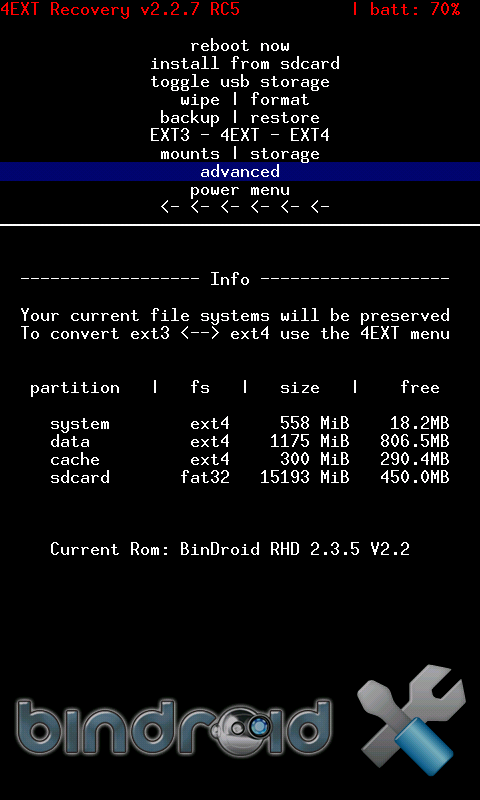This screenshot has width=480, height=800.
Task: Open mounts | storage menu
Action: pyautogui.click(x=240, y=154)
